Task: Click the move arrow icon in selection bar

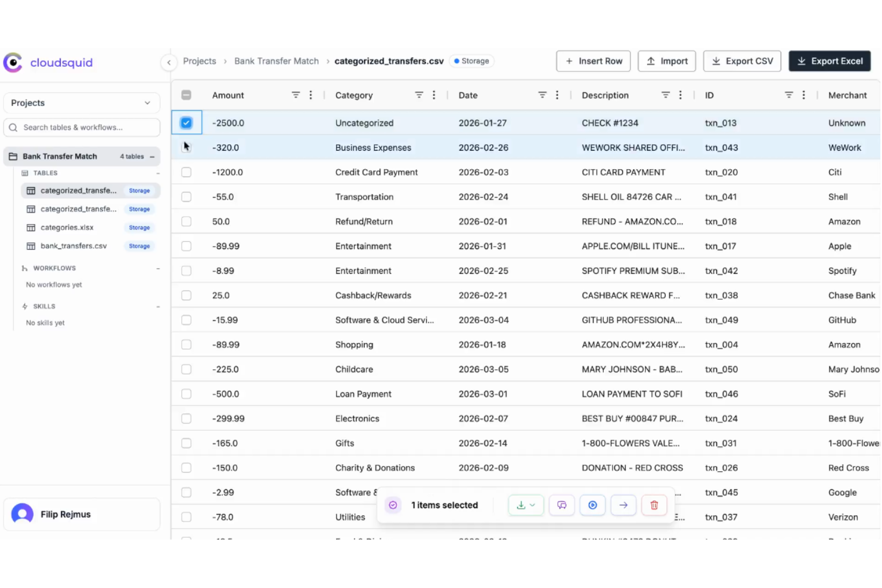Action: pyautogui.click(x=623, y=505)
